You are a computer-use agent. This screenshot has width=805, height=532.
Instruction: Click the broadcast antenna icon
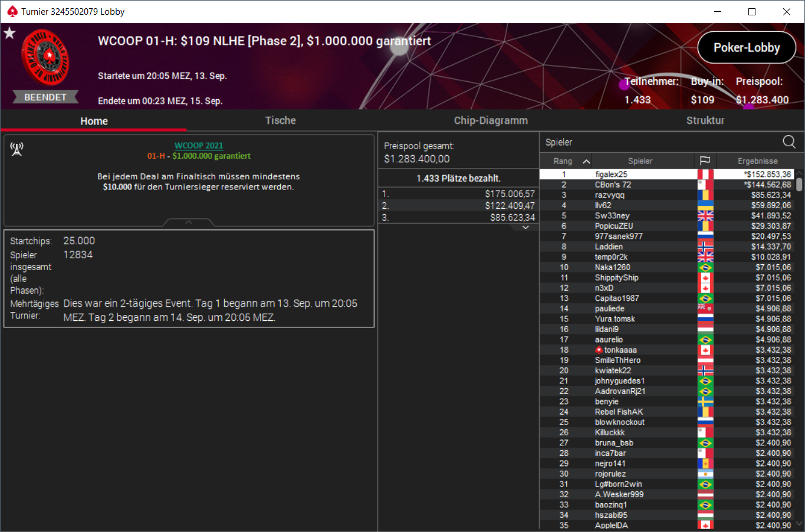click(x=17, y=149)
